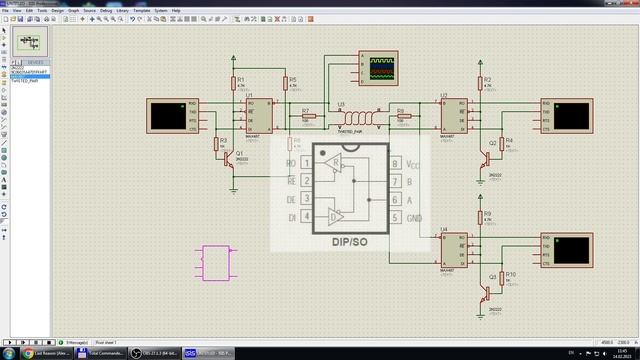Click the vertical Y-Mirror icon
The image size is (640, 360).
click(4, 237)
